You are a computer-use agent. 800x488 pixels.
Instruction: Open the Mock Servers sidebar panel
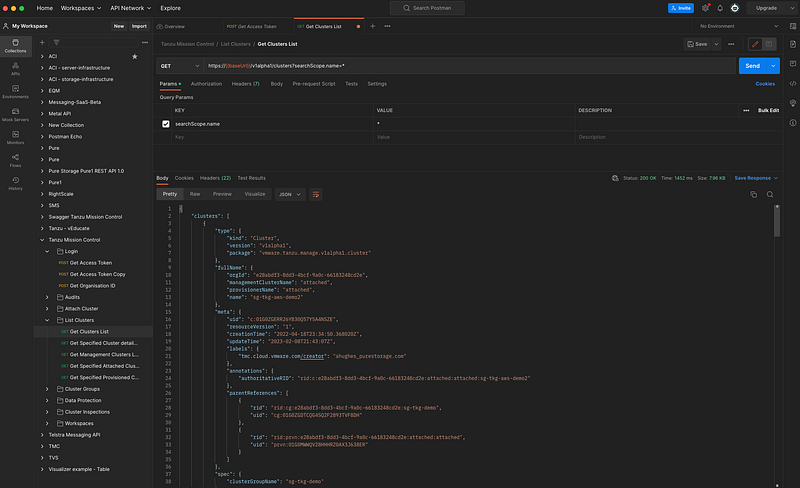click(x=15, y=114)
